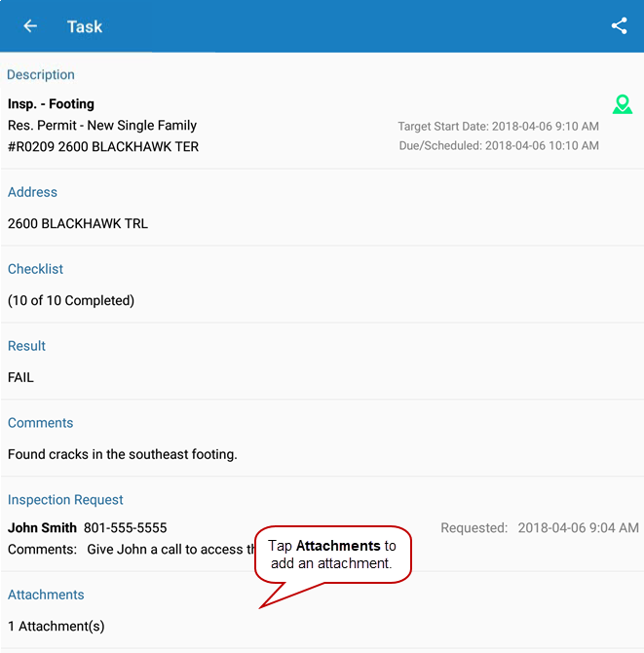The width and height of the screenshot is (644, 653).
Task: Tap the Attachments section header
Action: pos(46,595)
